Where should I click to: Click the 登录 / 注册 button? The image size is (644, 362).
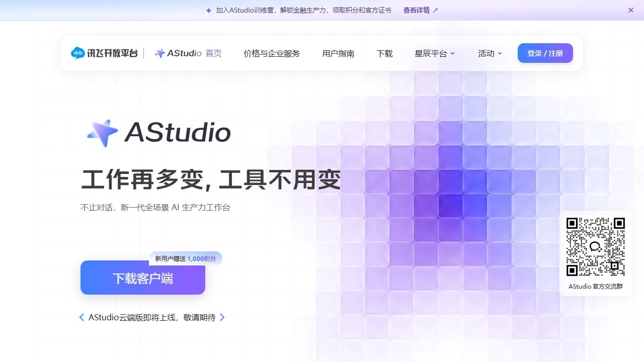[x=545, y=53]
